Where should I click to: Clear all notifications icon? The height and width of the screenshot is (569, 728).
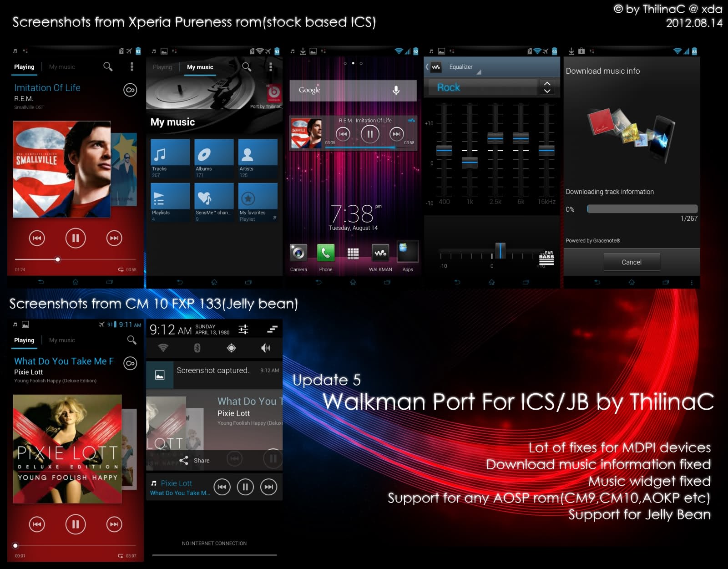coord(273,329)
